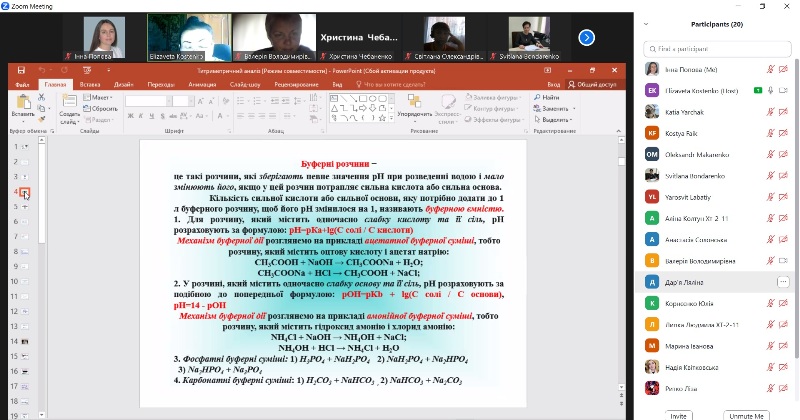Open more options for Дар'я Ляліна

tap(782, 283)
